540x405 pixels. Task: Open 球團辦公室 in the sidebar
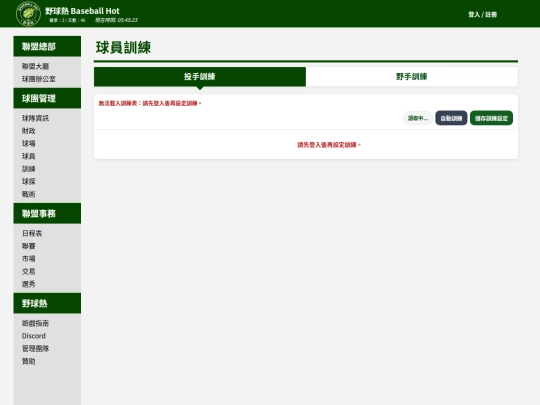(x=39, y=79)
